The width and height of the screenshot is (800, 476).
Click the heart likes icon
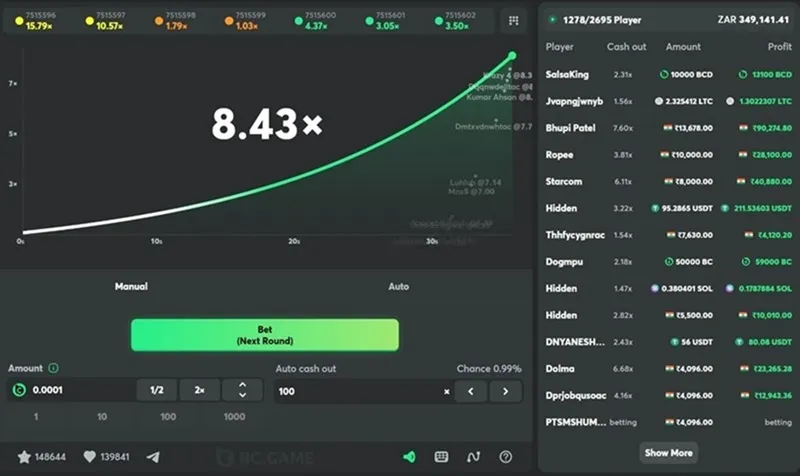(89, 457)
